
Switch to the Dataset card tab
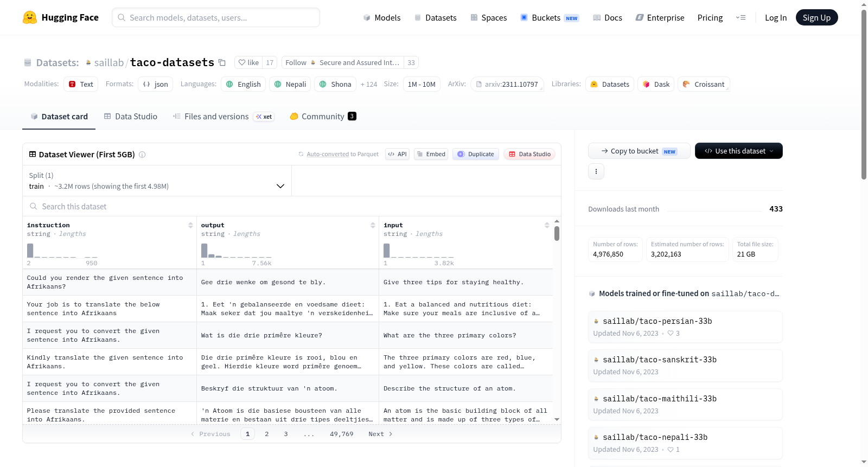tap(59, 116)
